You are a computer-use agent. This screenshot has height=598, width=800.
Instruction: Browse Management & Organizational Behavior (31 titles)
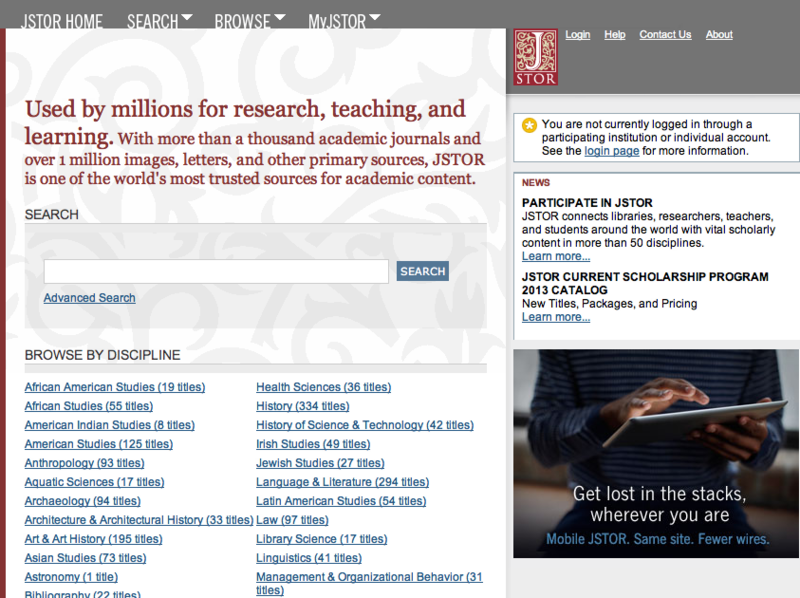click(369, 583)
